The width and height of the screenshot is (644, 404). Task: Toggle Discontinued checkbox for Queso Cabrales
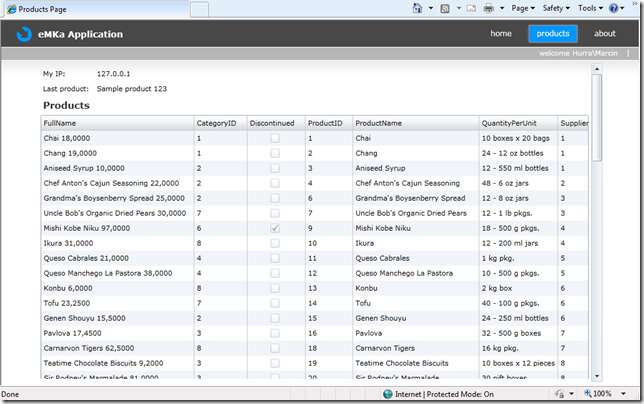[x=275, y=258]
